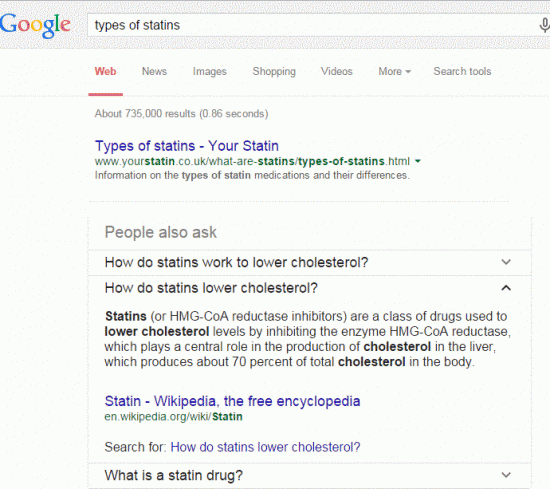Select the Web tab
Viewport: 550px width, 489px height.
105,72
